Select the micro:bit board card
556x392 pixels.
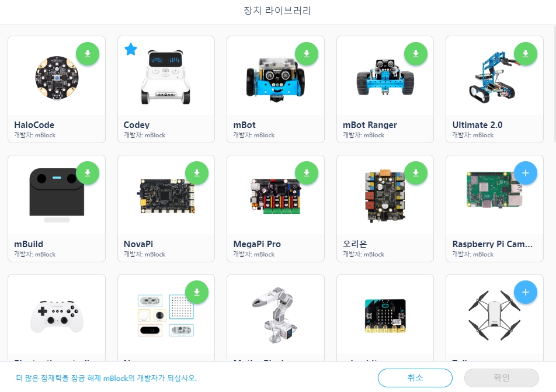[385, 317]
